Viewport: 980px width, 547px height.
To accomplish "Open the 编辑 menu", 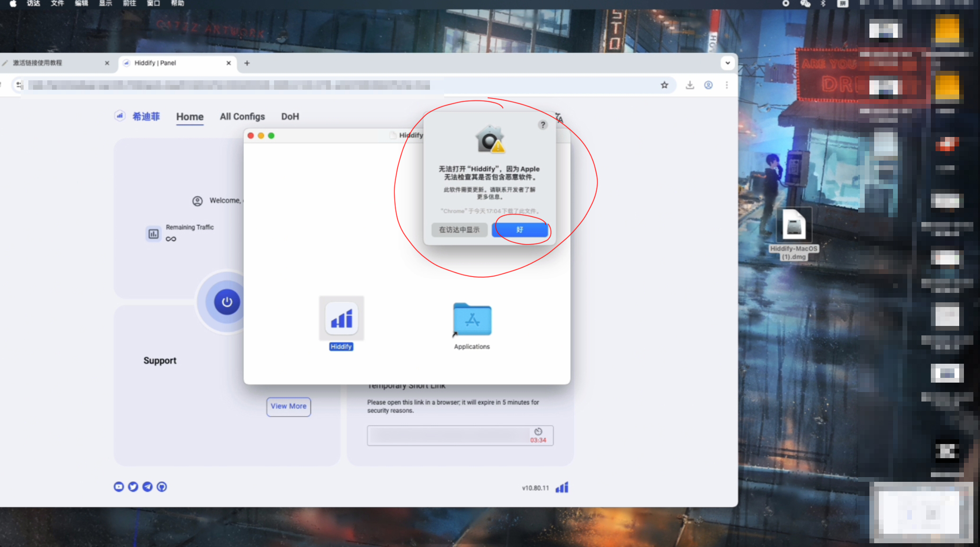I will point(82,3).
